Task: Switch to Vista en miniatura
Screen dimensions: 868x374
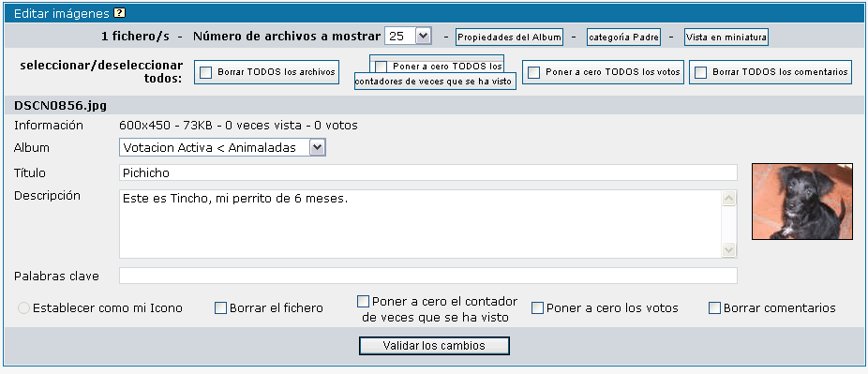Action: [x=726, y=37]
